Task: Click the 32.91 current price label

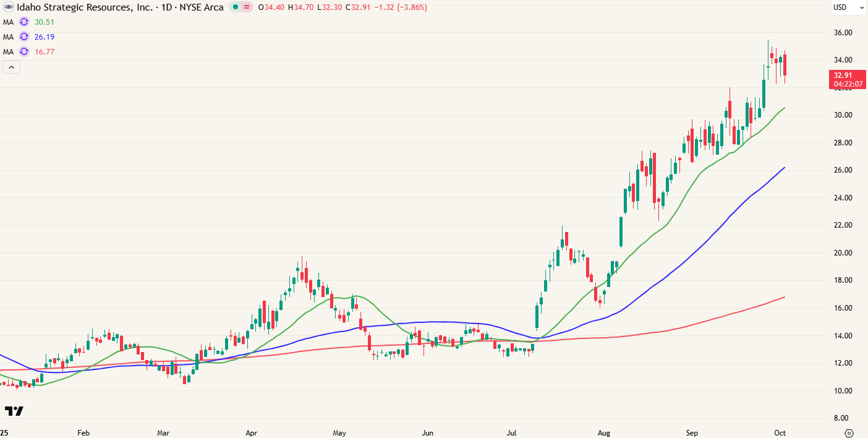Action: (x=847, y=75)
